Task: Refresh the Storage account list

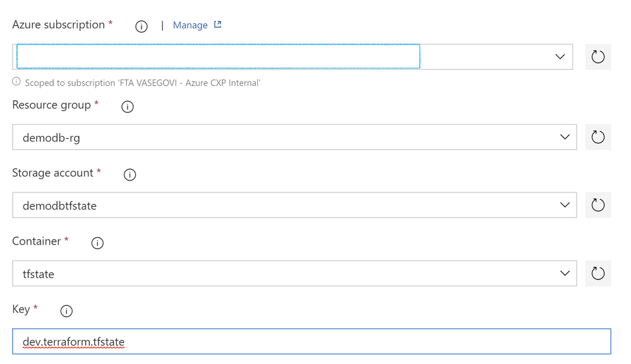Action: (598, 205)
